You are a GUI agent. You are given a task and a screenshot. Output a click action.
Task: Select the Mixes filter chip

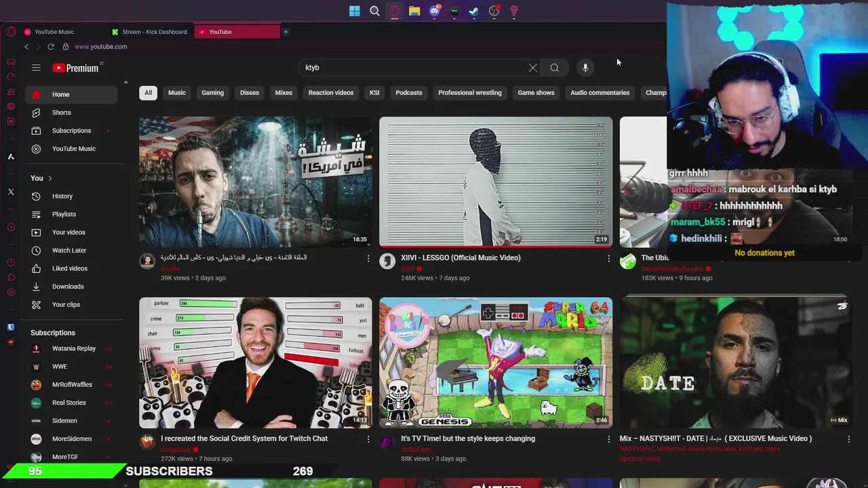[283, 93]
